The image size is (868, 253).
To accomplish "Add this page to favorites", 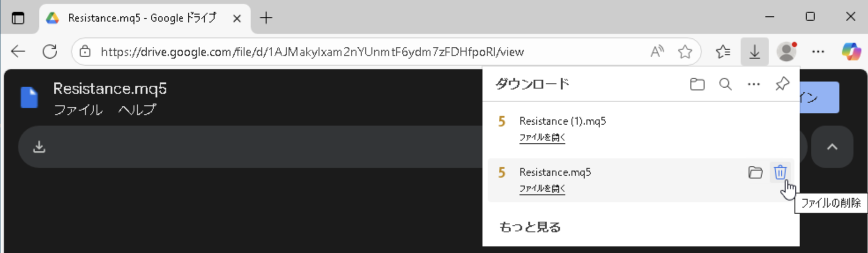I will click(685, 52).
